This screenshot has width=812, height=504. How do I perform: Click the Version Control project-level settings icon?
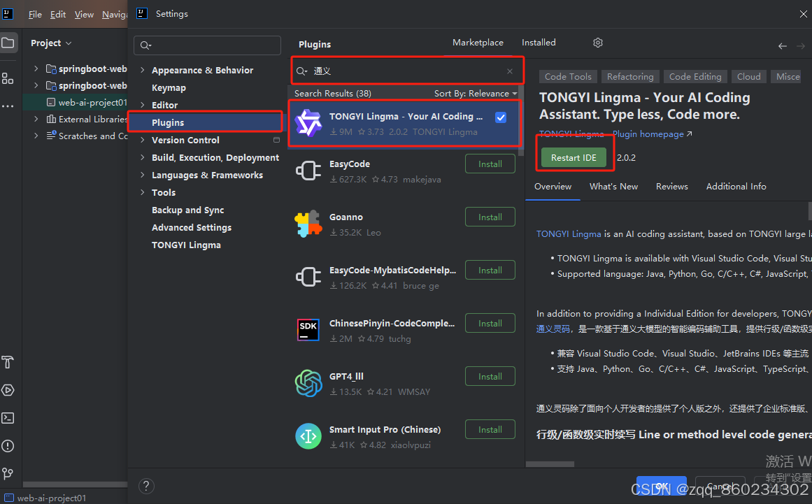276,140
